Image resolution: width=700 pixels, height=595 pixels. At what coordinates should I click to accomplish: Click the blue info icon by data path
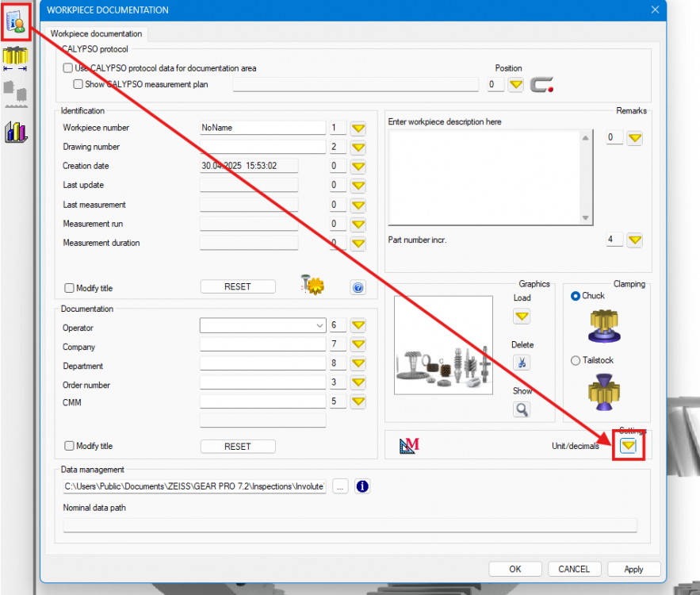pos(362,486)
